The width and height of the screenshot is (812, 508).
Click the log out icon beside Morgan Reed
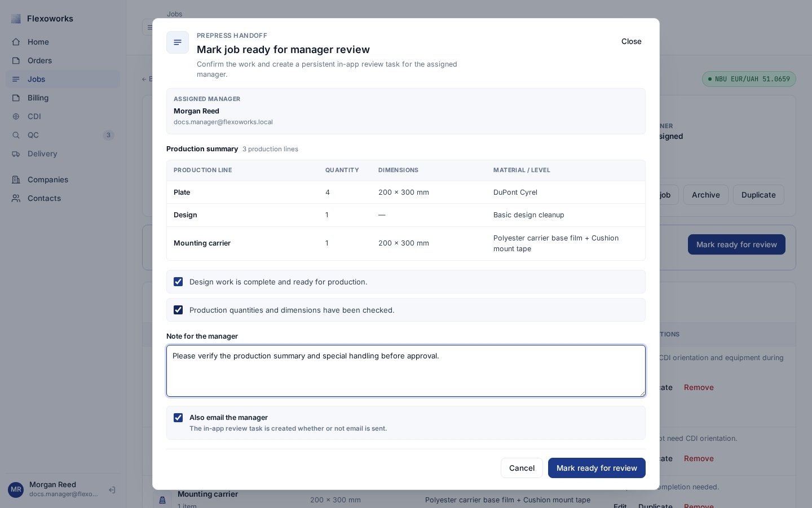(x=112, y=490)
